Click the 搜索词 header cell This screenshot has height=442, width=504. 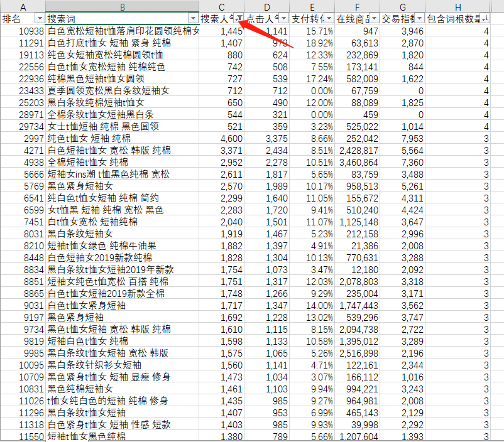122,19
